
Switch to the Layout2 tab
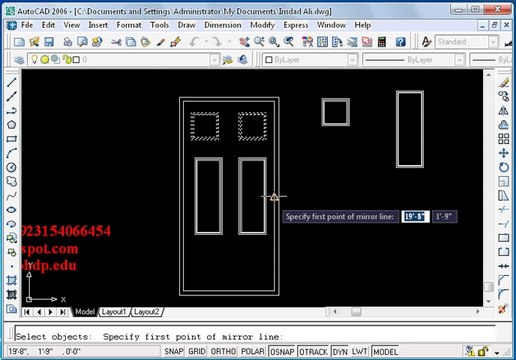tap(147, 312)
